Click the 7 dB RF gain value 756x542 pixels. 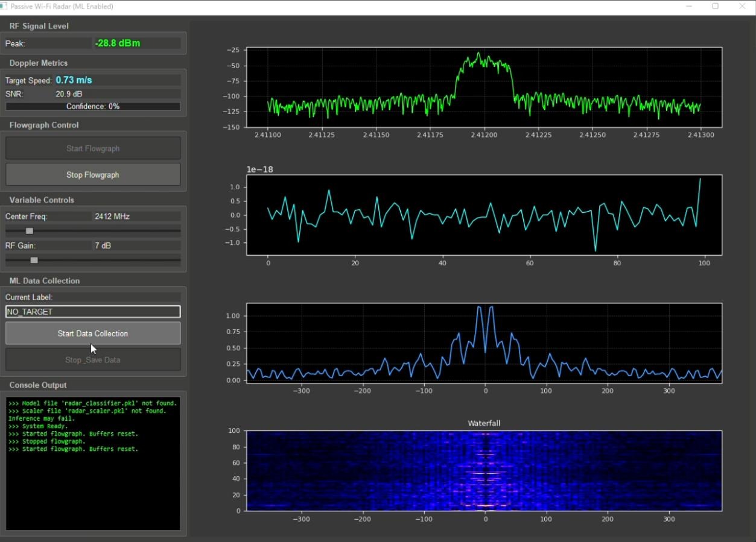pos(103,245)
